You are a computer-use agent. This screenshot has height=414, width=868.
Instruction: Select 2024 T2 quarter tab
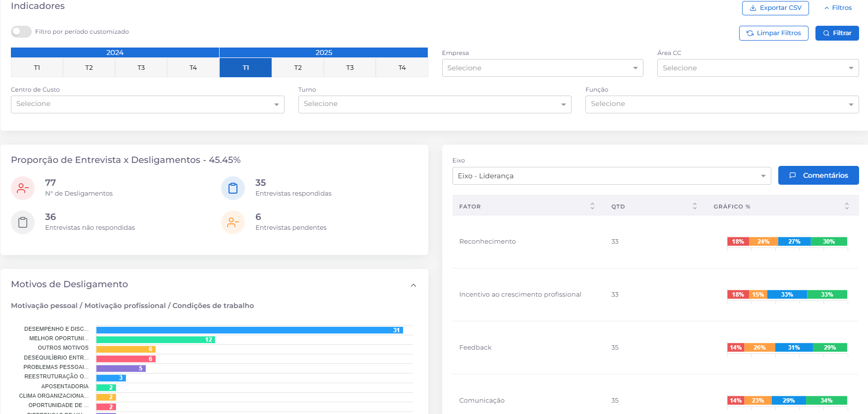(x=89, y=68)
